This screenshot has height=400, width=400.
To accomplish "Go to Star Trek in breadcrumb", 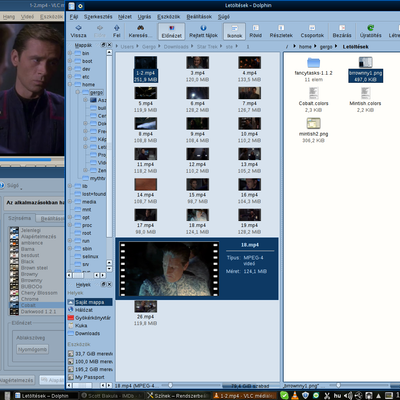I will [207, 47].
